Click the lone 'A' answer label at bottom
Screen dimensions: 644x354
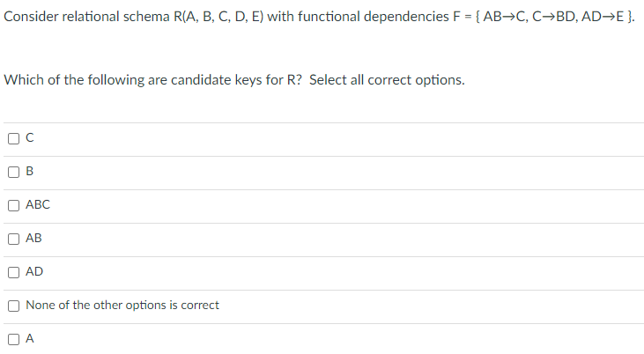point(30,339)
